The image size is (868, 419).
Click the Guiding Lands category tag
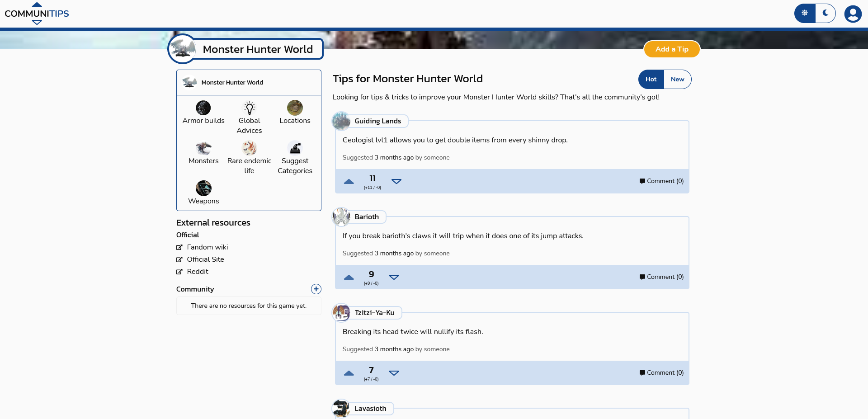(377, 121)
